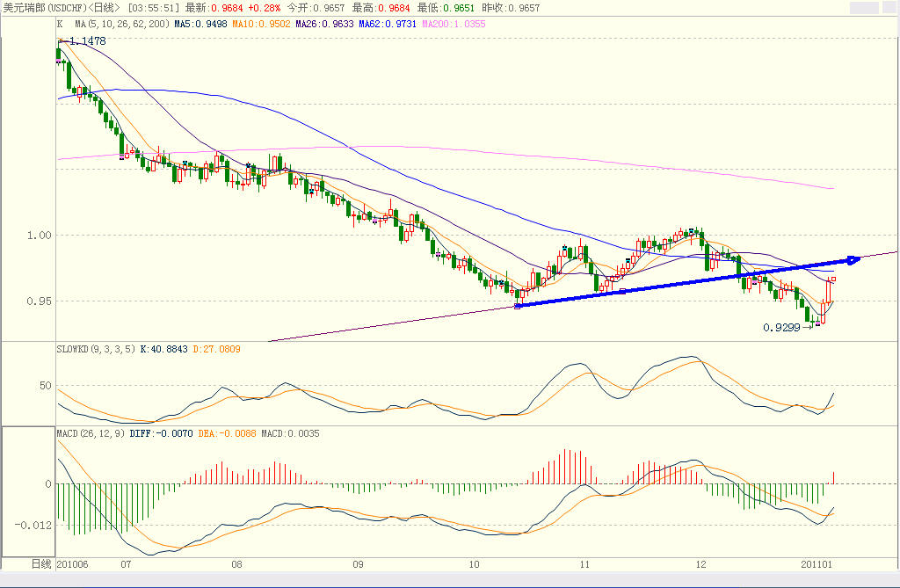
Task: Click the MA62:0.9731 legend value
Action: click(388, 24)
